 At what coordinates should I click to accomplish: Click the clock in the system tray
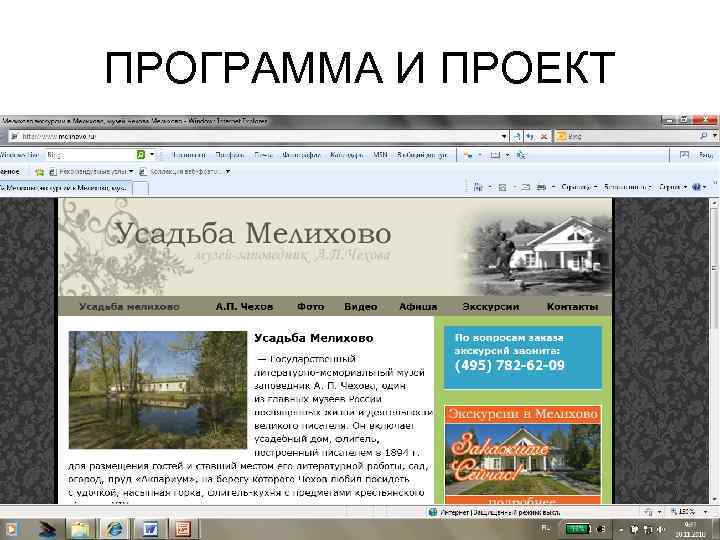point(690,529)
